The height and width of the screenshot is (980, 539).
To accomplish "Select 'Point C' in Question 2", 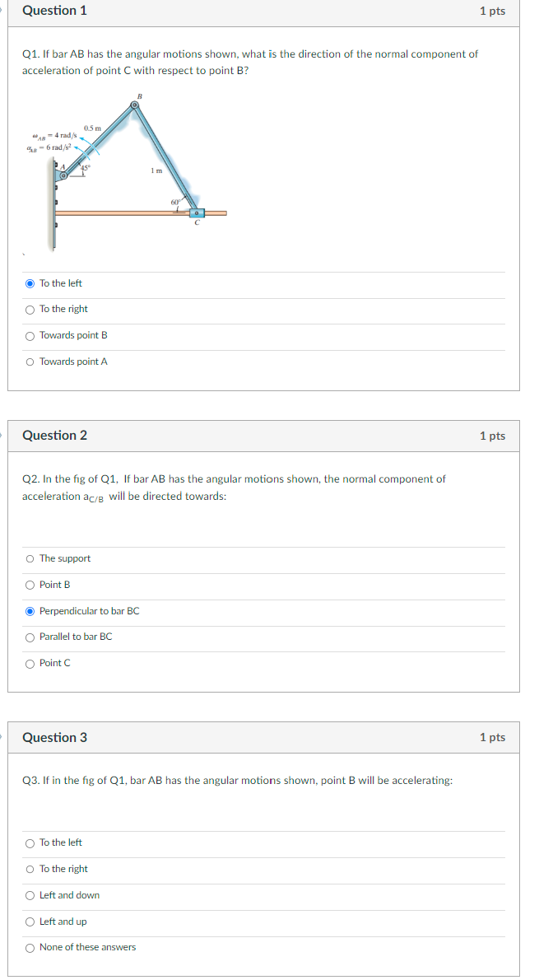I will pos(30,663).
